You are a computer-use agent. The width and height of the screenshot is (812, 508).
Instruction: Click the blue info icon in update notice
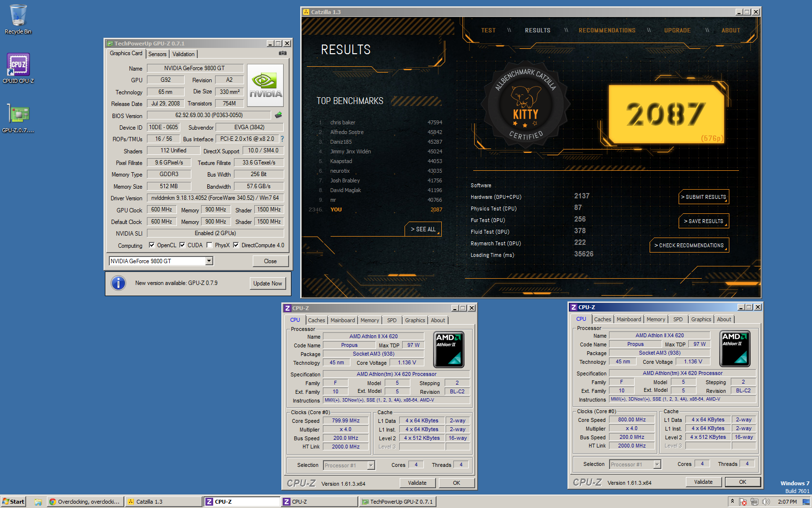click(118, 283)
